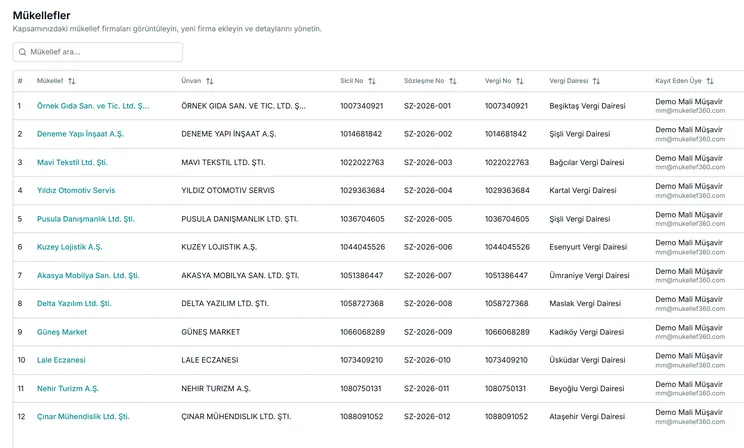Sort by Sicil No arrows icon
The height and width of the screenshot is (448, 744).
372,81
